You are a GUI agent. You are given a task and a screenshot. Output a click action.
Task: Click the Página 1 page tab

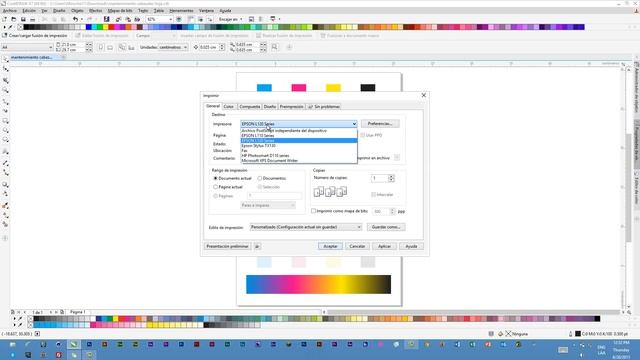[77, 312]
